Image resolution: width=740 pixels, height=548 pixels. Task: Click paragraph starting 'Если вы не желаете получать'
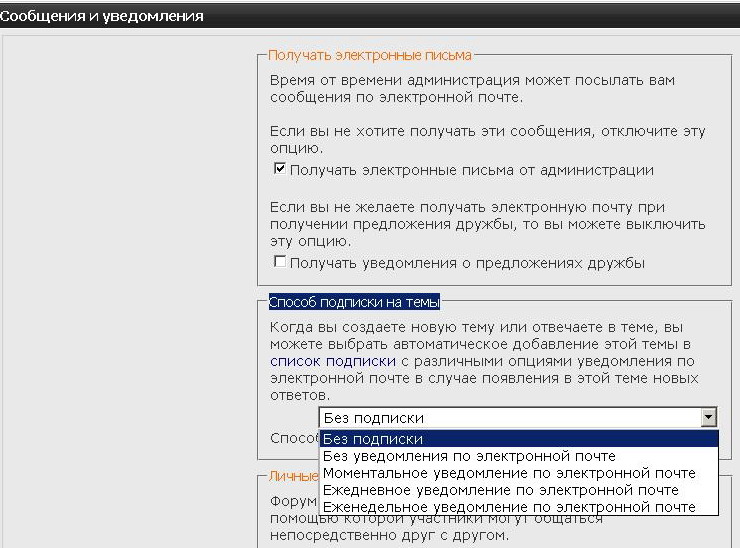pyautogui.click(x=490, y=224)
